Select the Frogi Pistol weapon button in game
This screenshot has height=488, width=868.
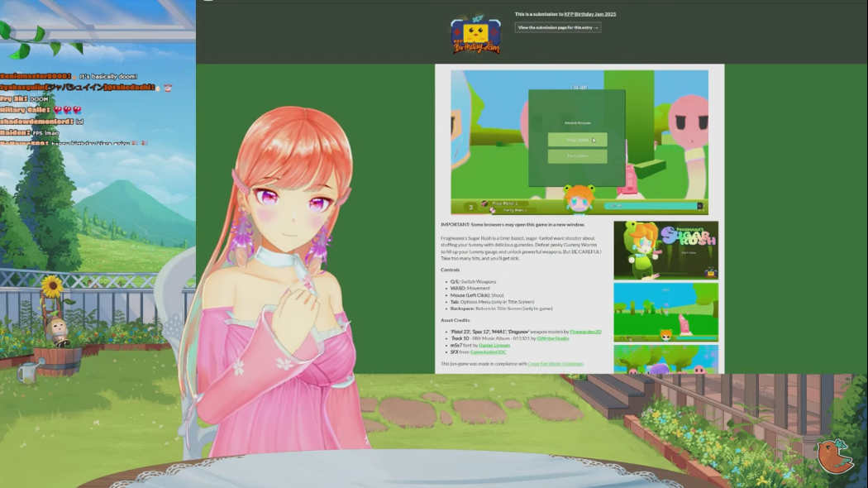[577, 140]
